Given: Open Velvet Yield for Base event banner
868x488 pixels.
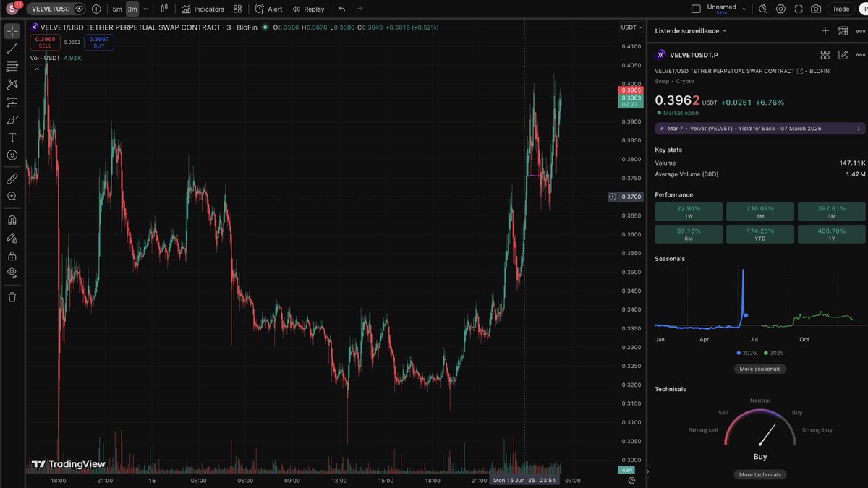Looking at the screenshot, I should point(759,128).
